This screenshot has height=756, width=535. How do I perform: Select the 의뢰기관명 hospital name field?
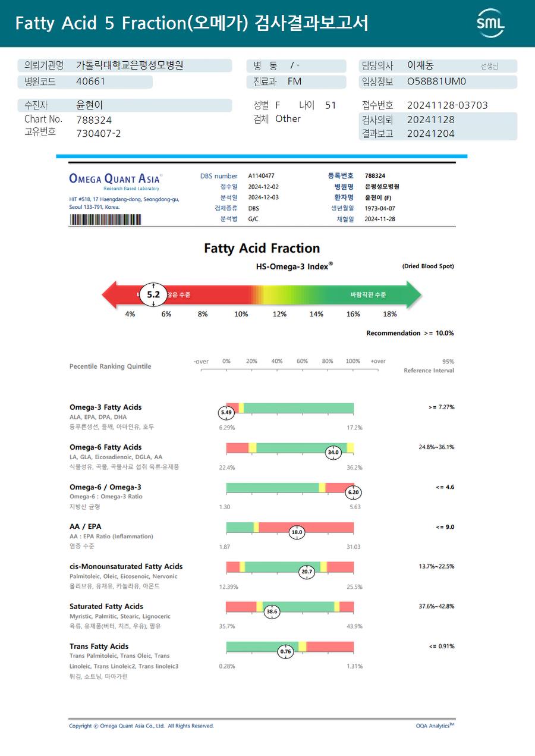[125, 65]
